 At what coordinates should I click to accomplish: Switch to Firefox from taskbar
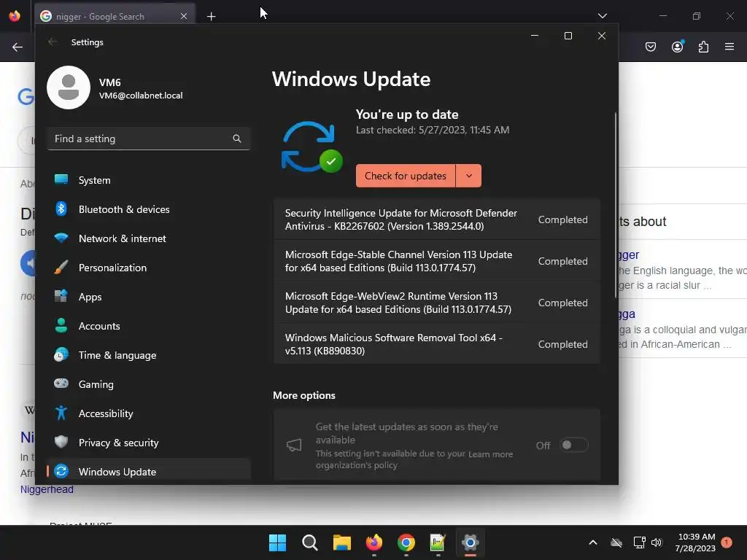click(x=374, y=542)
